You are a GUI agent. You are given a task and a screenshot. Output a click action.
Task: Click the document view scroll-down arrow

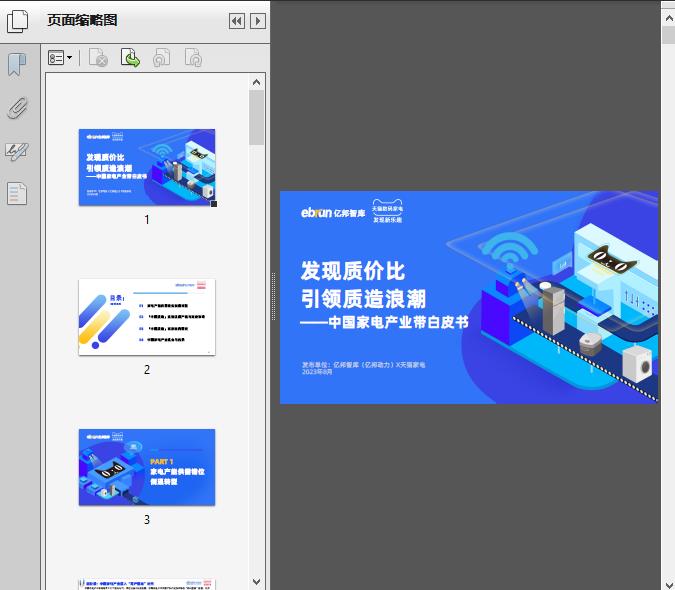pyautogui.click(x=669, y=583)
